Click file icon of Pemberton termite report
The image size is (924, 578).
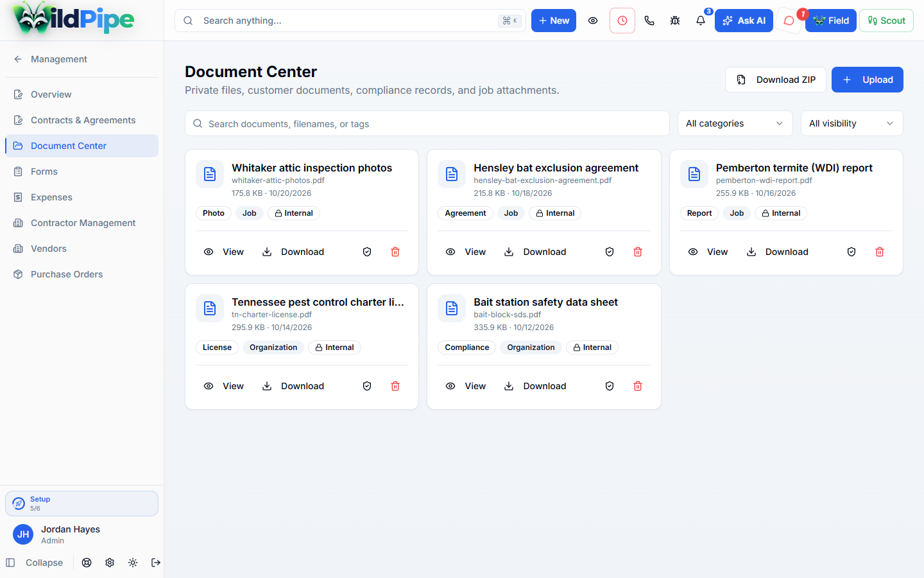[694, 174]
